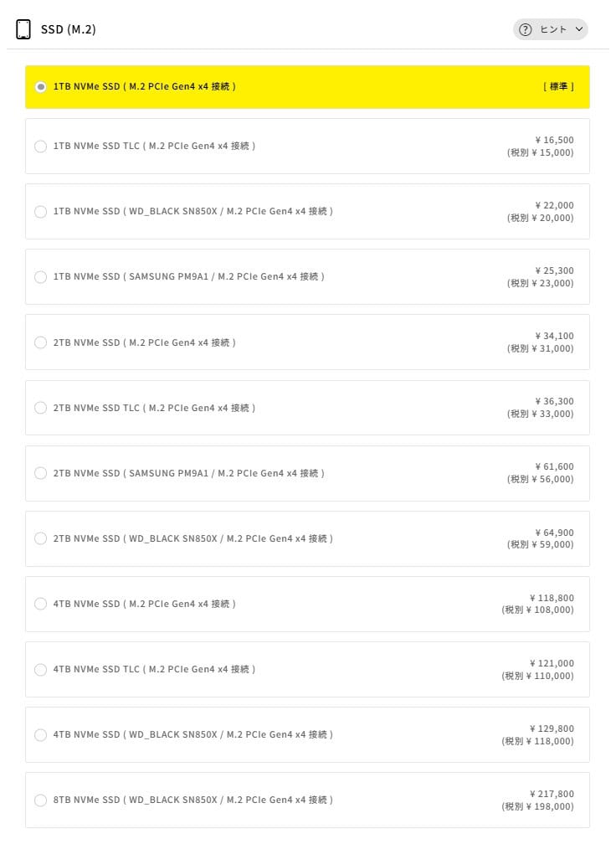Pick the 2TB NVMe SSD ¥34,100 radio

tap(40, 342)
